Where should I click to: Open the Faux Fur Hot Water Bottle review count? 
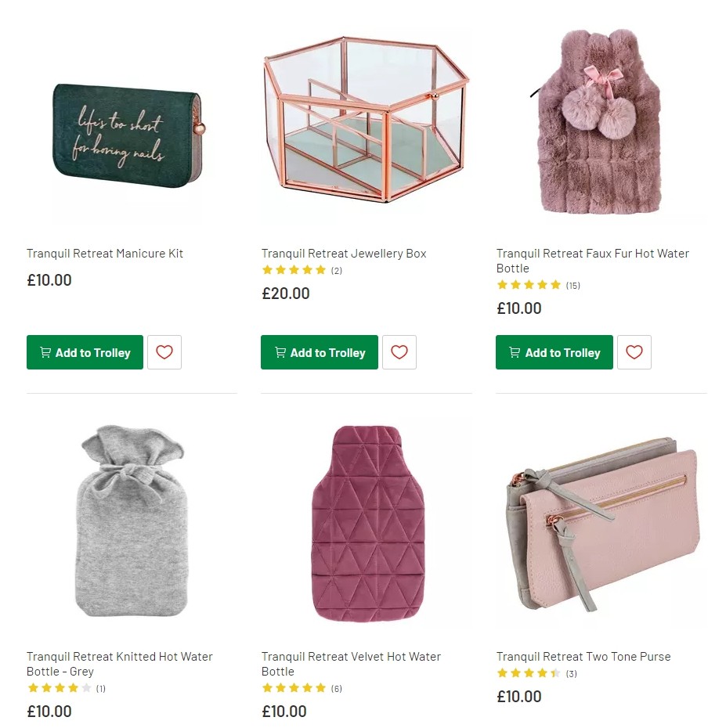point(572,285)
